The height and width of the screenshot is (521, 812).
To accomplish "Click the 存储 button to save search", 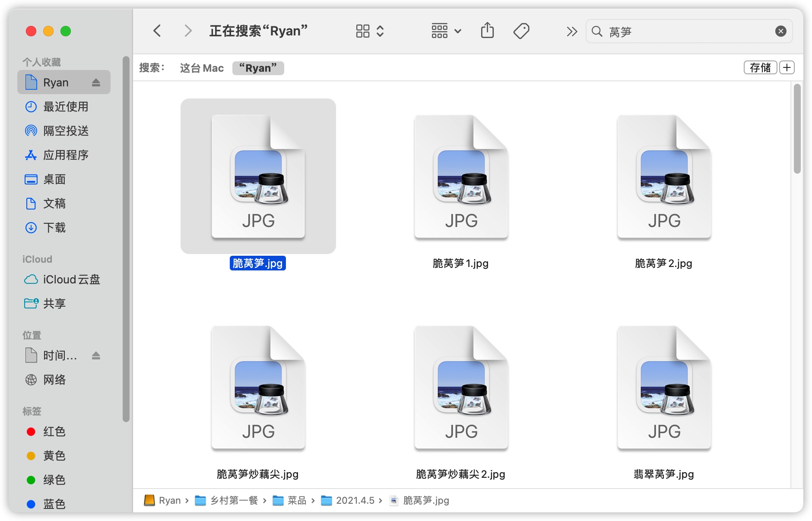I will (760, 68).
